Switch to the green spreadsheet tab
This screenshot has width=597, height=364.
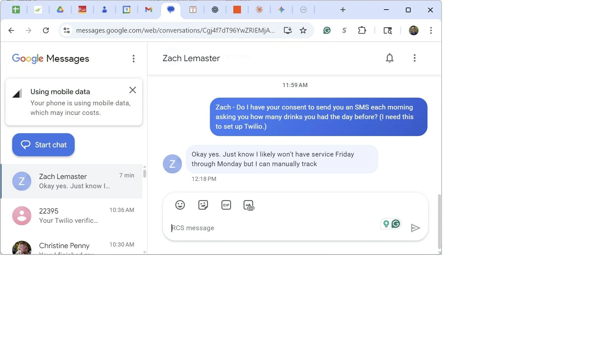[16, 10]
